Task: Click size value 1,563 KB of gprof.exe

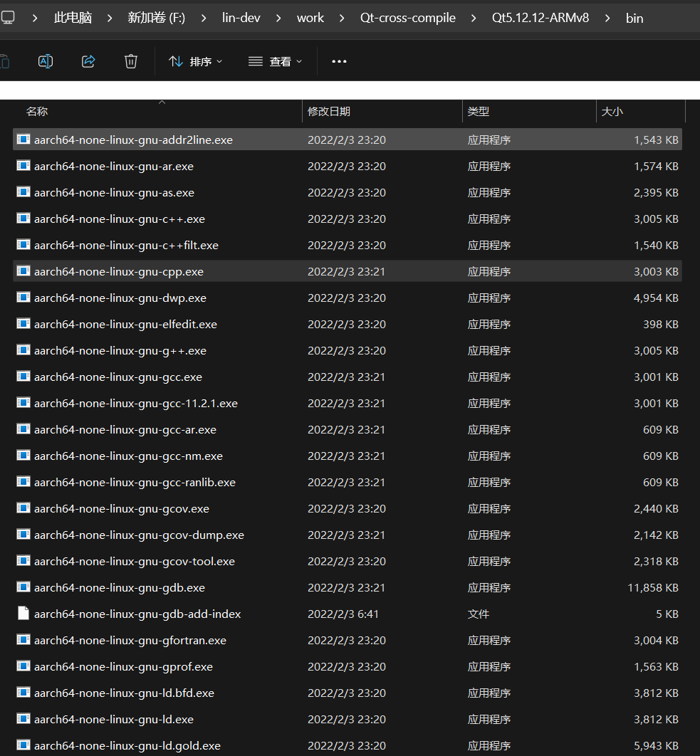Action: pyautogui.click(x=656, y=667)
